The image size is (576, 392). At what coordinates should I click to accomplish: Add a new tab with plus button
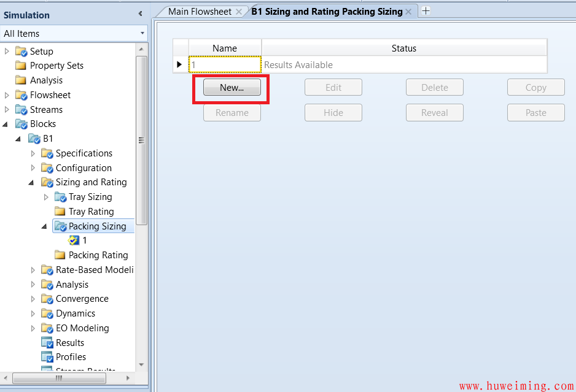click(x=426, y=11)
